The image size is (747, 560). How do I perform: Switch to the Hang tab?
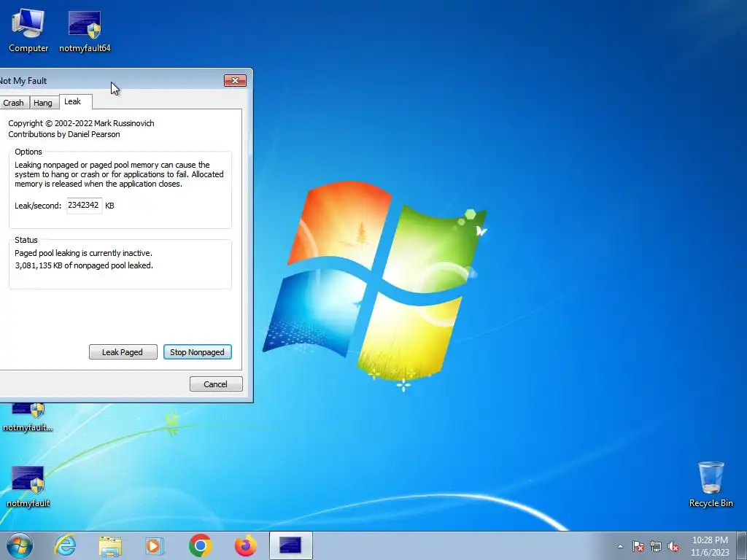coord(43,103)
